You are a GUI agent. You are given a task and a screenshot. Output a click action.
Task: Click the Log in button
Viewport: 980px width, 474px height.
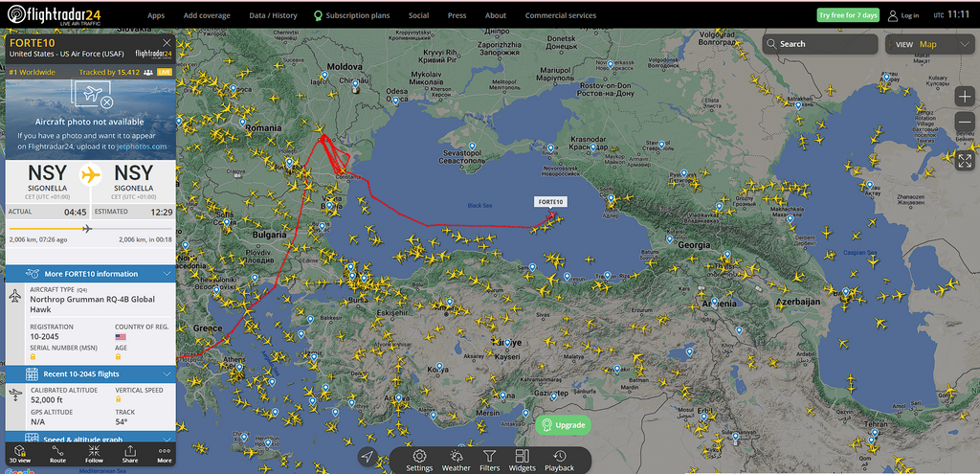[903, 15]
